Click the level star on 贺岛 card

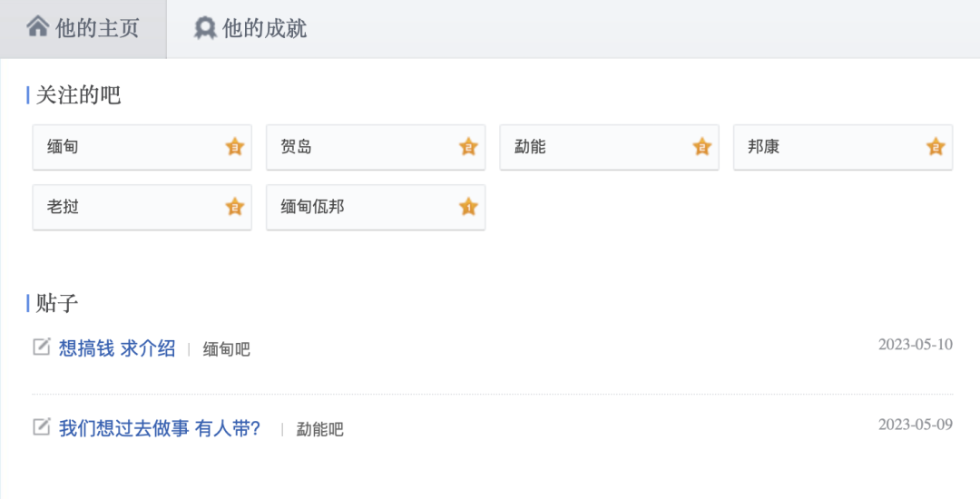coord(468,147)
